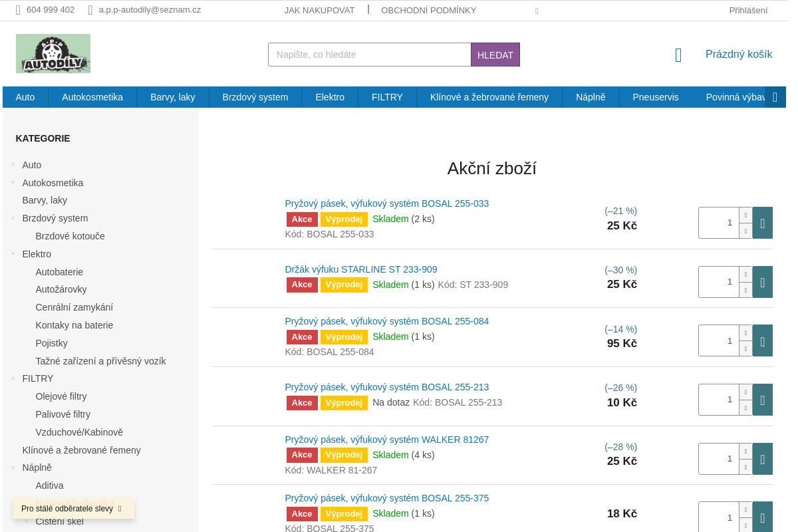Open Prázdný košík cart link

(739, 55)
